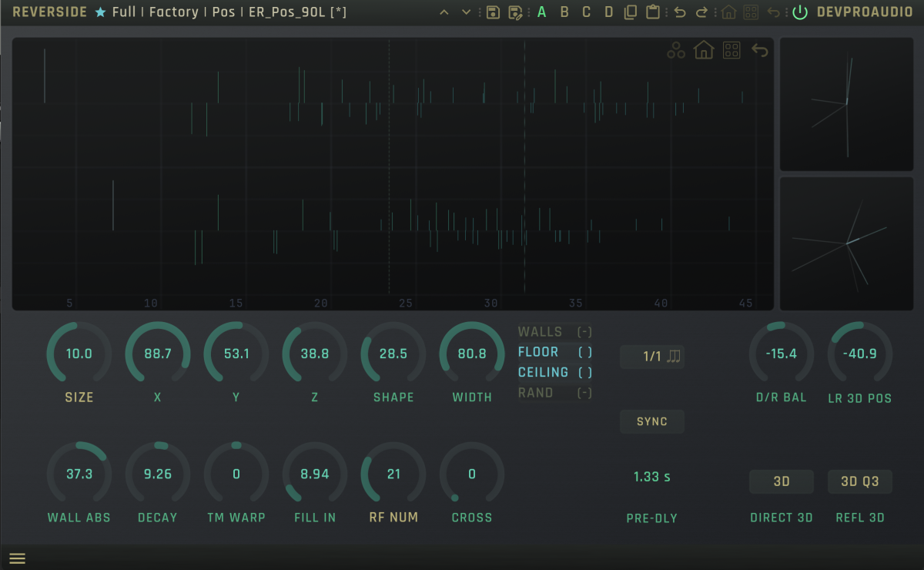
Task: Click the SHAPE knob showing 28.5
Action: click(393, 354)
